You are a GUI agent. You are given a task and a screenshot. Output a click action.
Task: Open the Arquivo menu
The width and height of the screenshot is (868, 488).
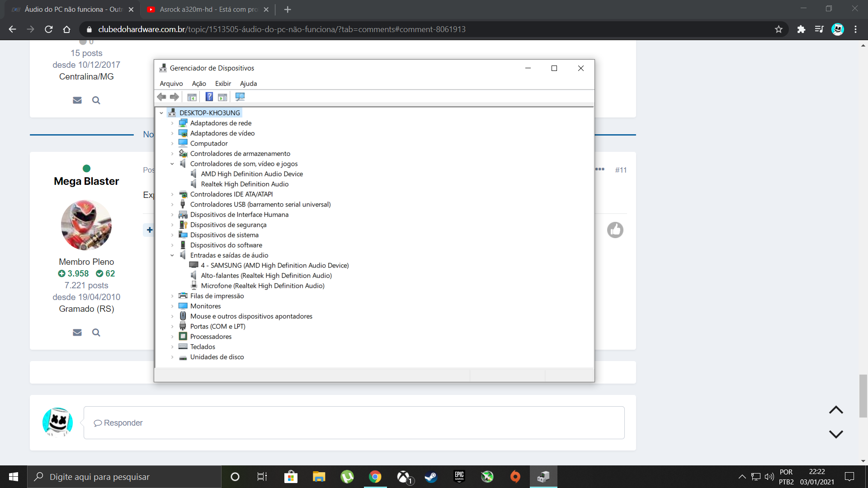point(171,84)
